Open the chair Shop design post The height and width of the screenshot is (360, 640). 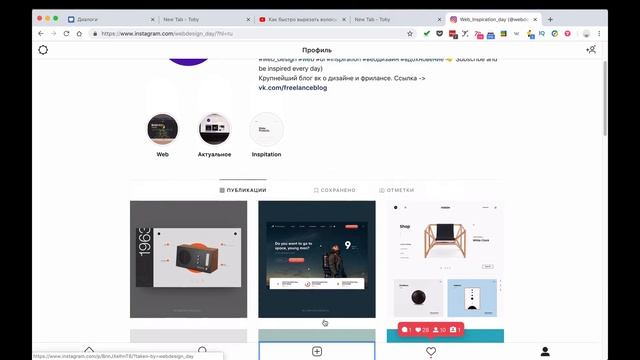[445, 259]
